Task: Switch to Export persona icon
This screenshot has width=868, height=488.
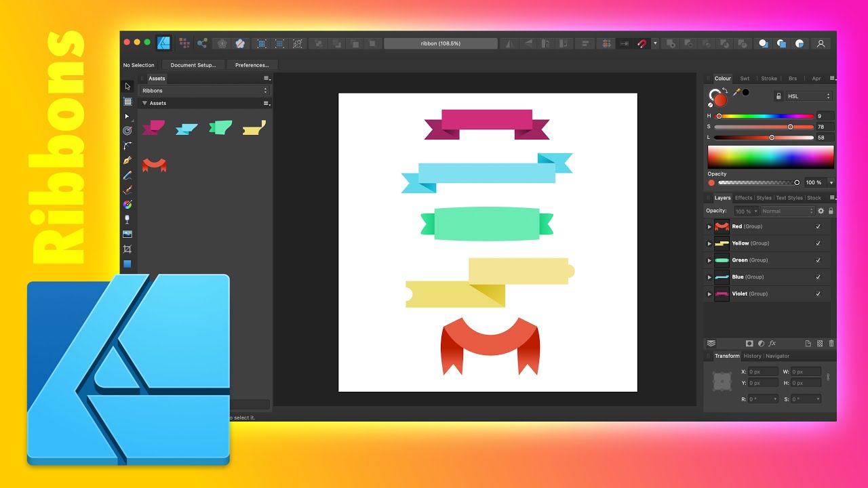Action: coord(202,43)
